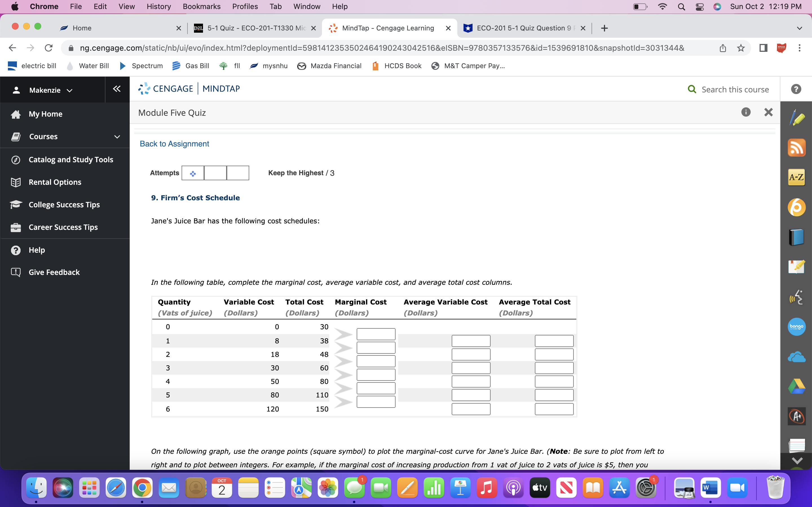Open the Google Drive sidebar icon
812x507 pixels.
tap(797, 386)
